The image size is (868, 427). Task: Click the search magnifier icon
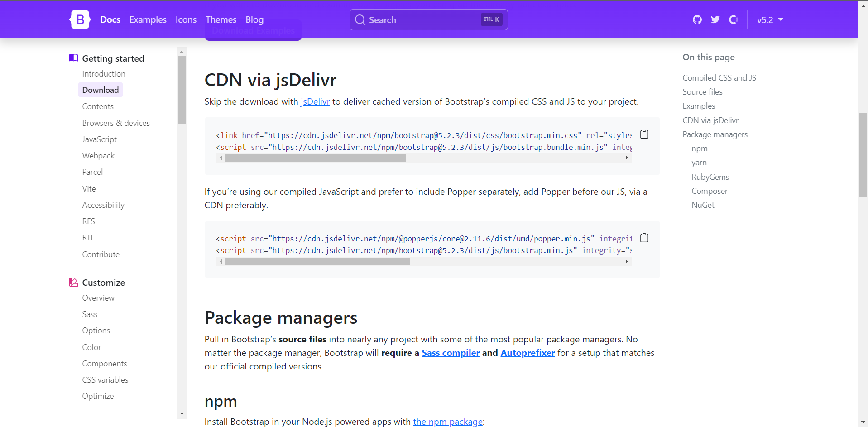coord(360,20)
